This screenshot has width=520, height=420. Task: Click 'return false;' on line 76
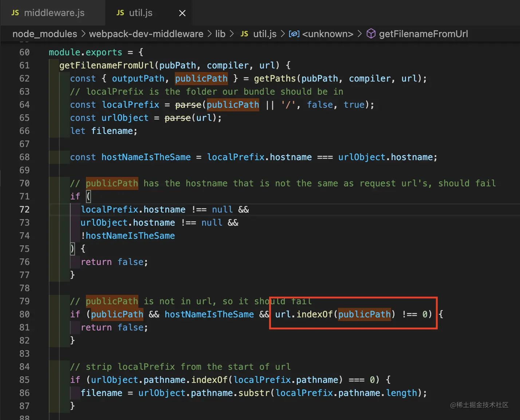point(114,262)
